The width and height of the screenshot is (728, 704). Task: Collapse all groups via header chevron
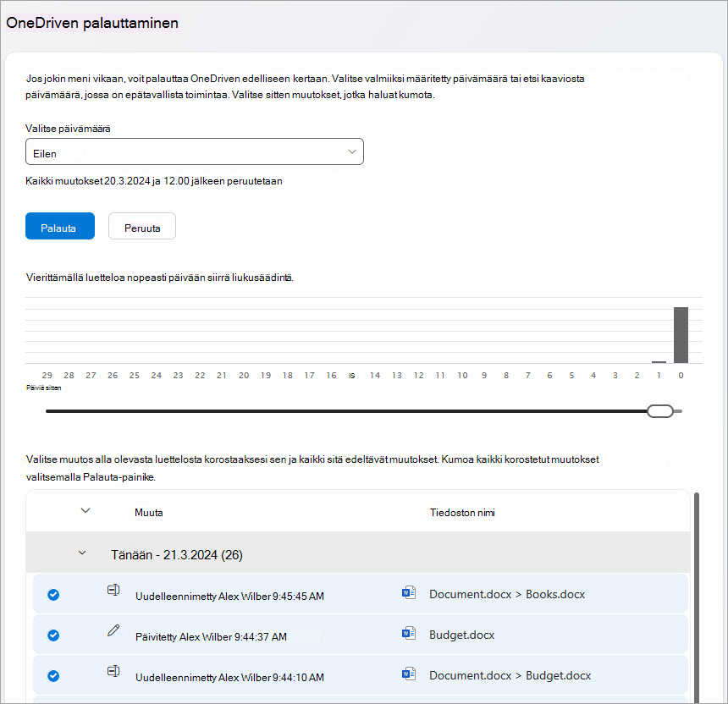pyautogui.click(x=85, y=510)
